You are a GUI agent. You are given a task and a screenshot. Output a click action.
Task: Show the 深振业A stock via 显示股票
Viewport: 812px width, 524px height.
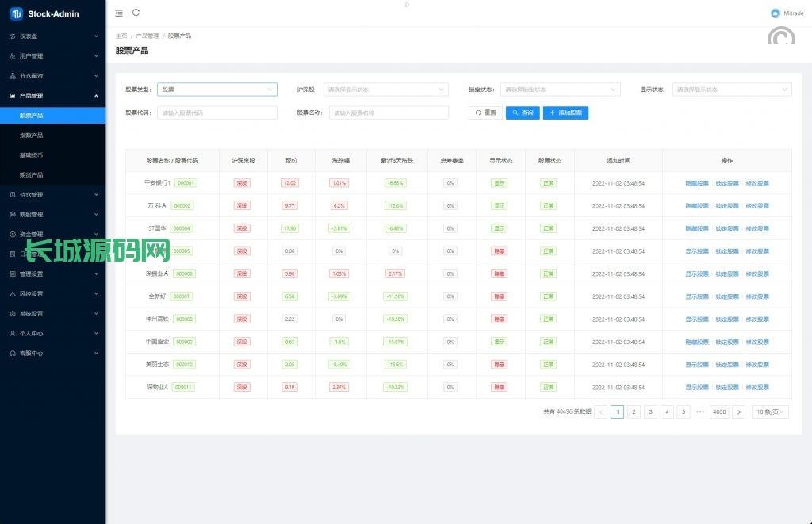[697, 274]
